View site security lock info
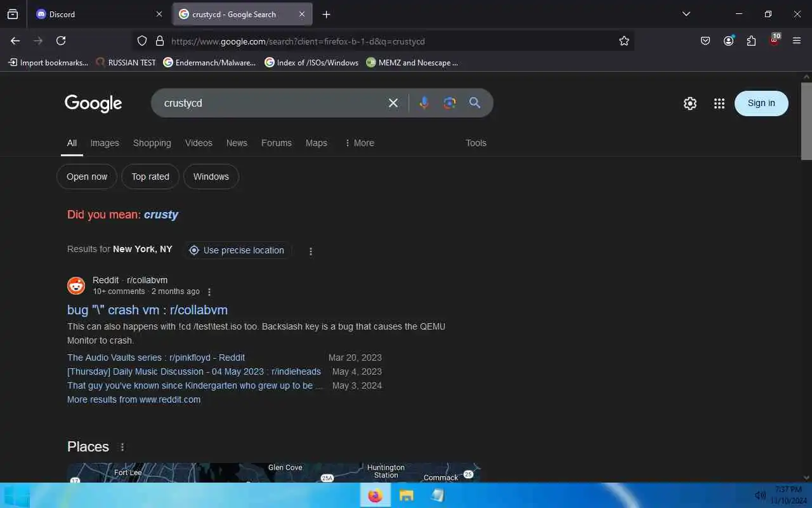The image size is (812, 508). pos(160,41)
